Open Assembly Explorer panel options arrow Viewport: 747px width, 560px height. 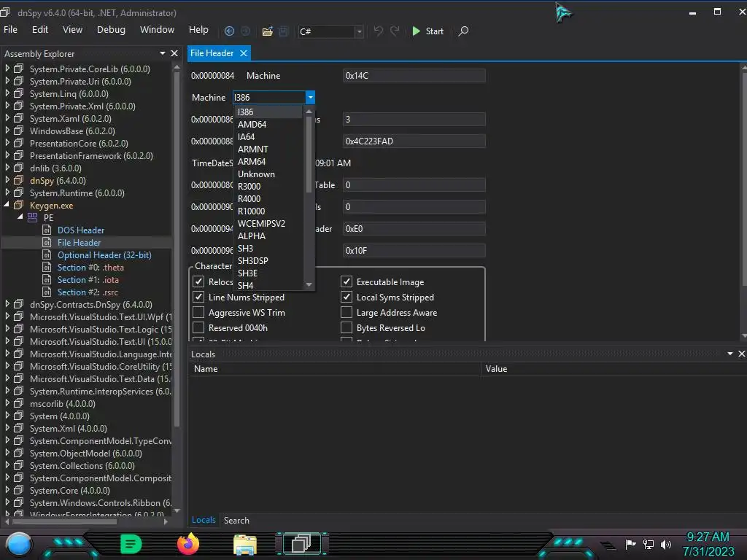click(x=163, y=53)
